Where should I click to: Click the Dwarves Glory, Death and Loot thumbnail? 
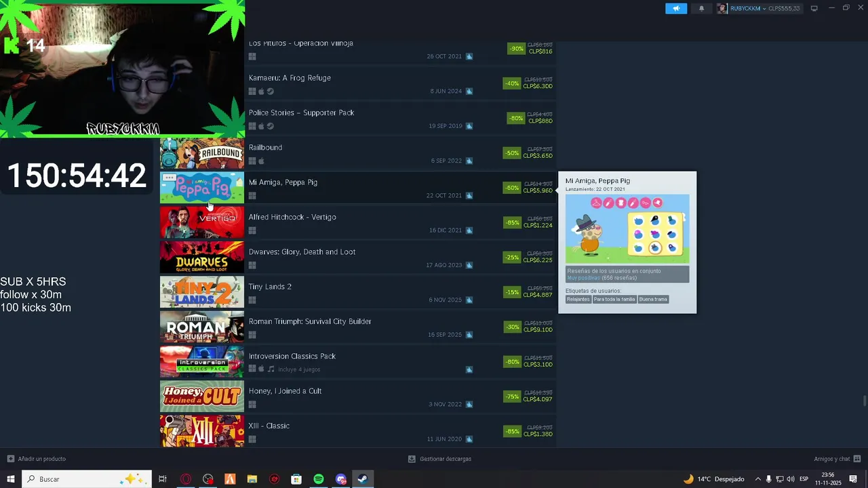[x=201, y=258]
